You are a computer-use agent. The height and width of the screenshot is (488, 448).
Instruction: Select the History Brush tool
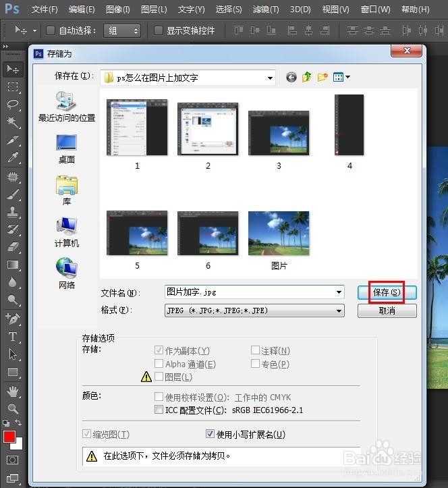click(x=13, y=229)
